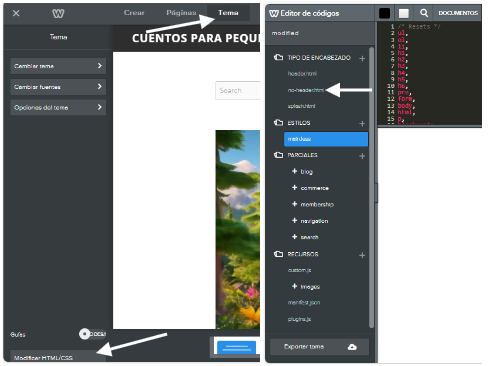This screenshot has width=488, height=366.
Task: Open the Cambiar fuentes option
Action: (x=58, y=87)
